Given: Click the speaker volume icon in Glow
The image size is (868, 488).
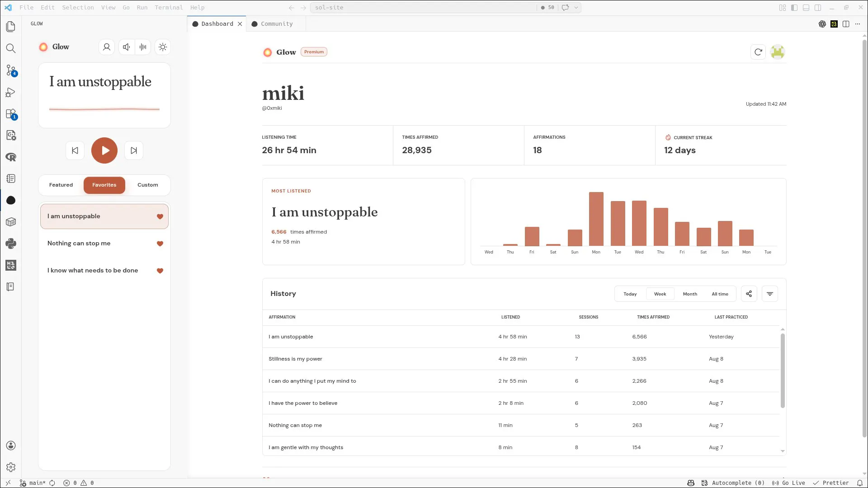Looking at the screenshot, I should 127,47.
